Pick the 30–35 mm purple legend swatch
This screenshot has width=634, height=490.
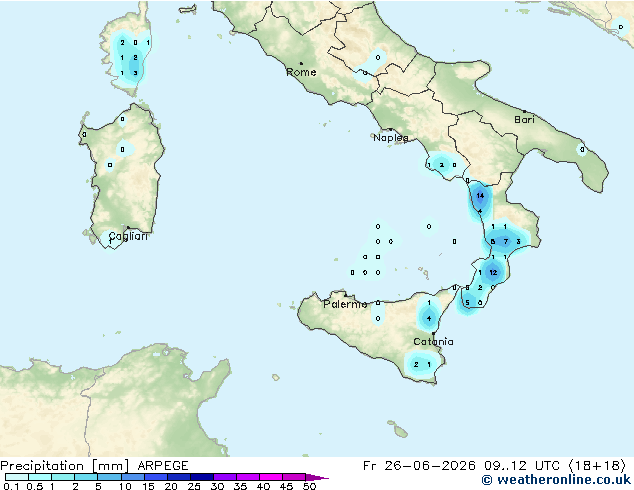point(224,477)
